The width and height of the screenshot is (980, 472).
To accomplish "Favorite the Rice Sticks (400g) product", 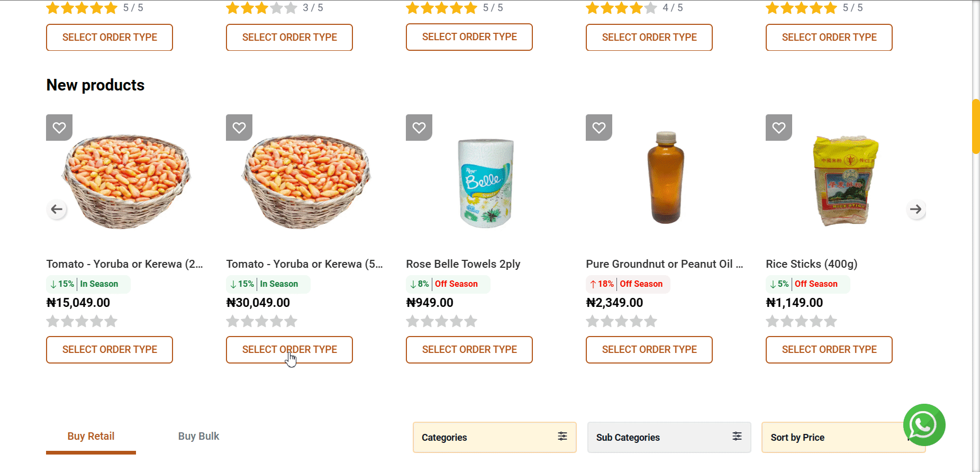I will (779, 128).
